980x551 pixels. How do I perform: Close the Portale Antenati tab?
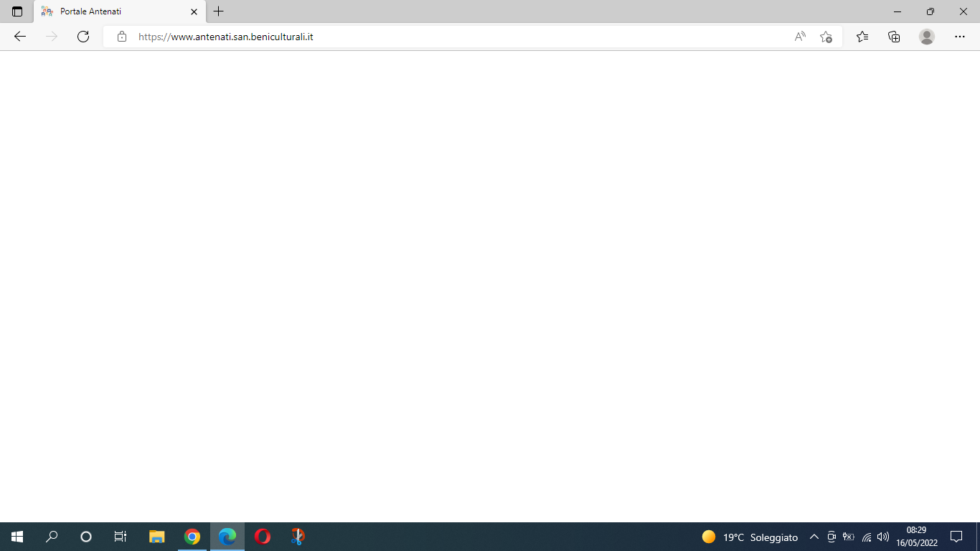point(194,11)
